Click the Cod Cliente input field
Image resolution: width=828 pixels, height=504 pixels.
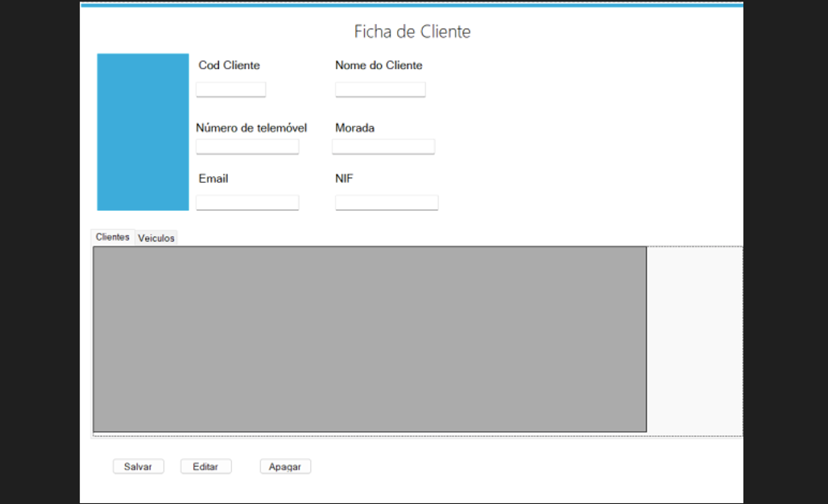[230, 89]
